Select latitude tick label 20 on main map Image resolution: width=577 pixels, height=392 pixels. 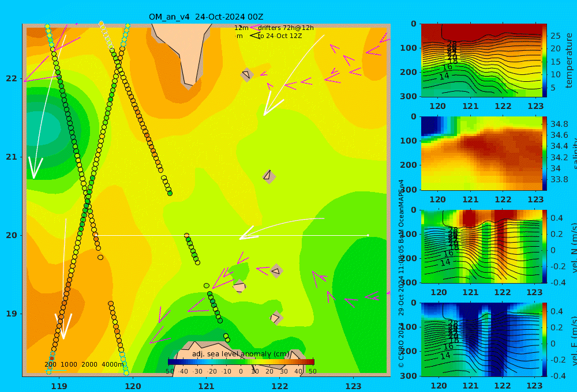point(12,235)
